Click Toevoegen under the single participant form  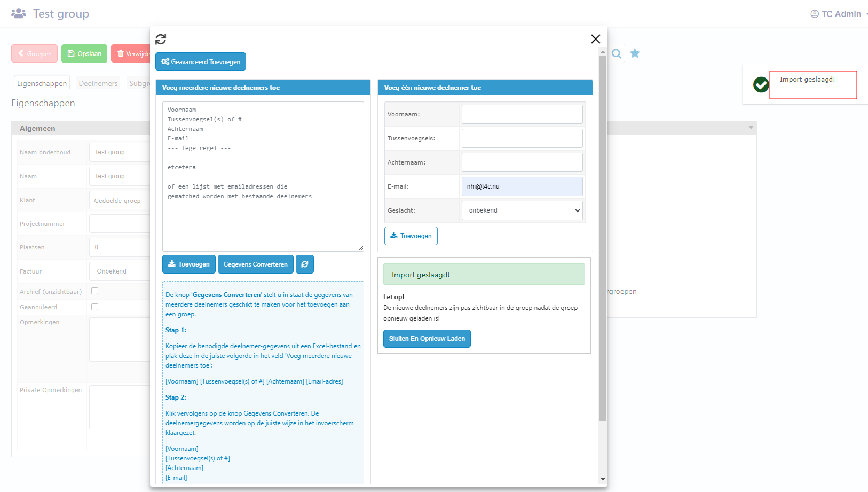411,236
